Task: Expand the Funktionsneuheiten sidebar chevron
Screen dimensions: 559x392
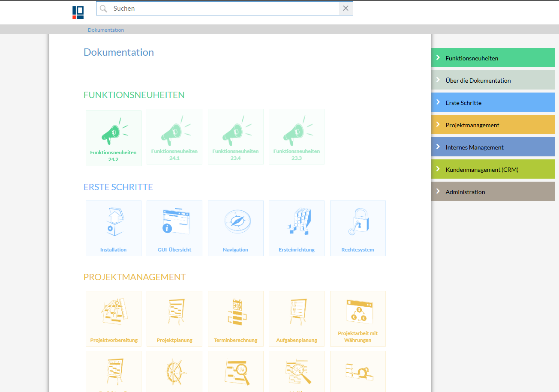Action: (438, 57)
